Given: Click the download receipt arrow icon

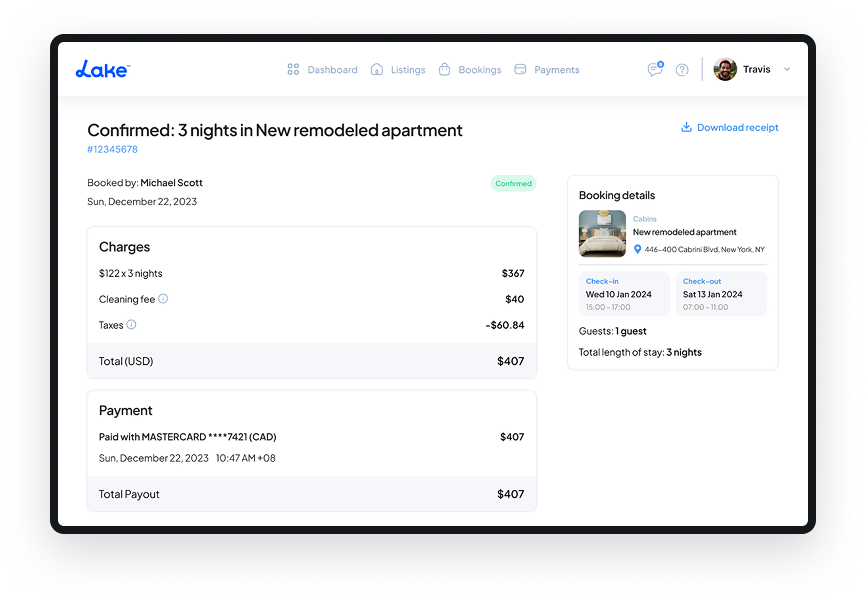Looking at the screenshot, I should [687, 128].
